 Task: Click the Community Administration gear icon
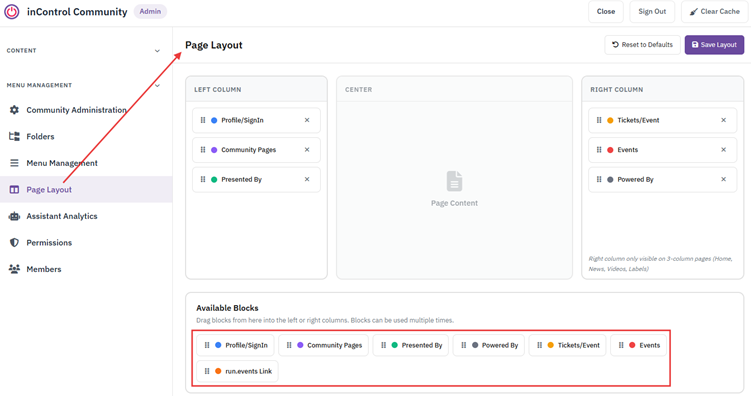14,110
